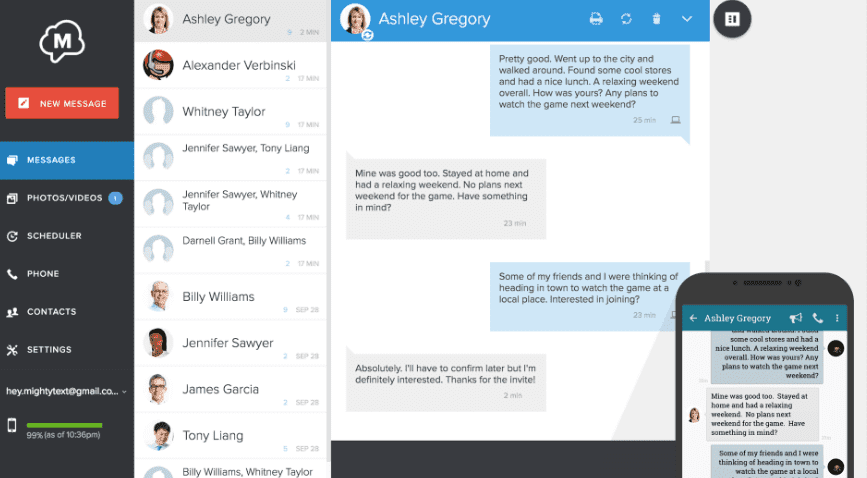Open Alexander Verbinski conversation
Image resolution: width=867 pixels, height=478 pixels.
coord(231,65)
